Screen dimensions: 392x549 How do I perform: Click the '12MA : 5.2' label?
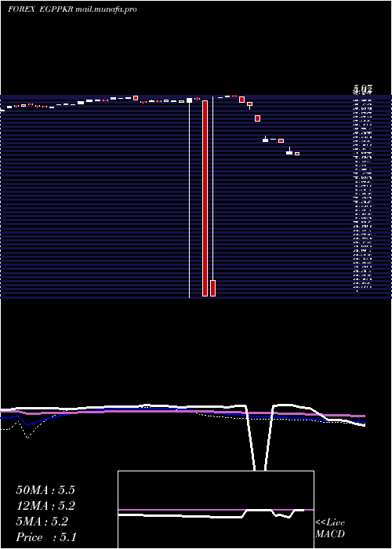coord(45,506)
